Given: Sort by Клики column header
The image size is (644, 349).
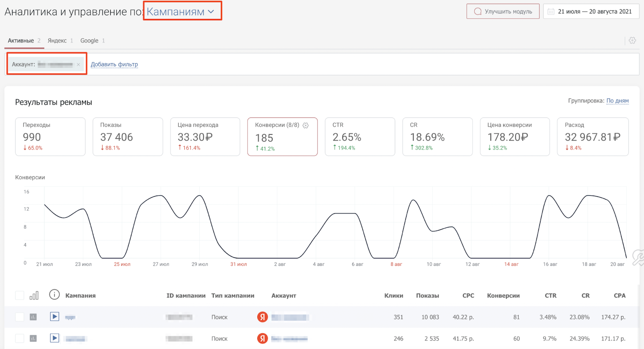Looking at the screenshot, I should pyautogui.click(x=394, y=295).
